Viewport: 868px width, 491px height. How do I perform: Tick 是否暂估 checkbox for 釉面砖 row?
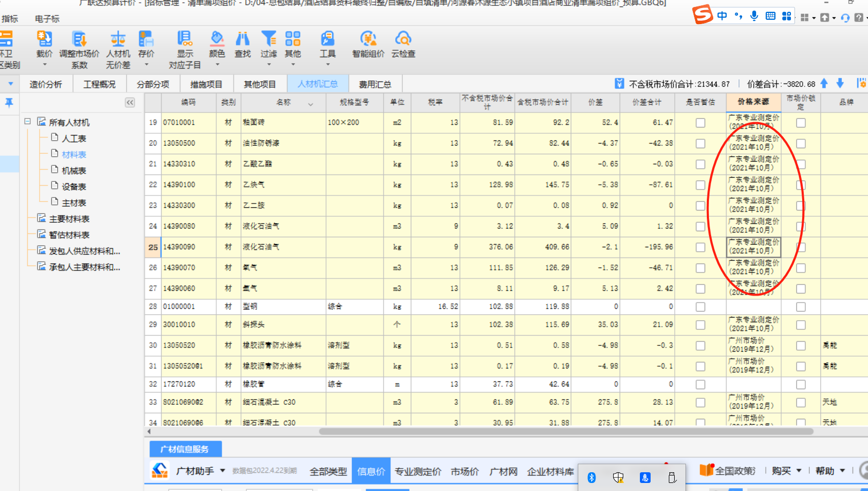700,123
